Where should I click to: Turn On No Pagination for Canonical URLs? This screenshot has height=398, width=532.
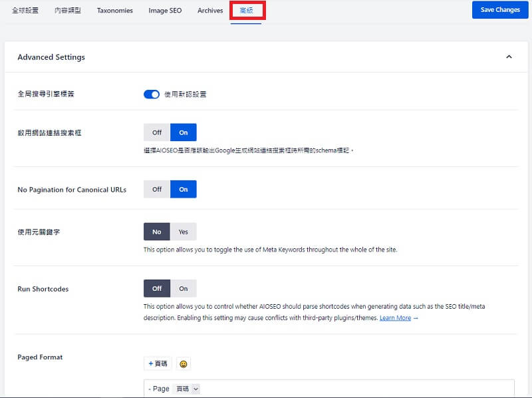tap(184, 189)
